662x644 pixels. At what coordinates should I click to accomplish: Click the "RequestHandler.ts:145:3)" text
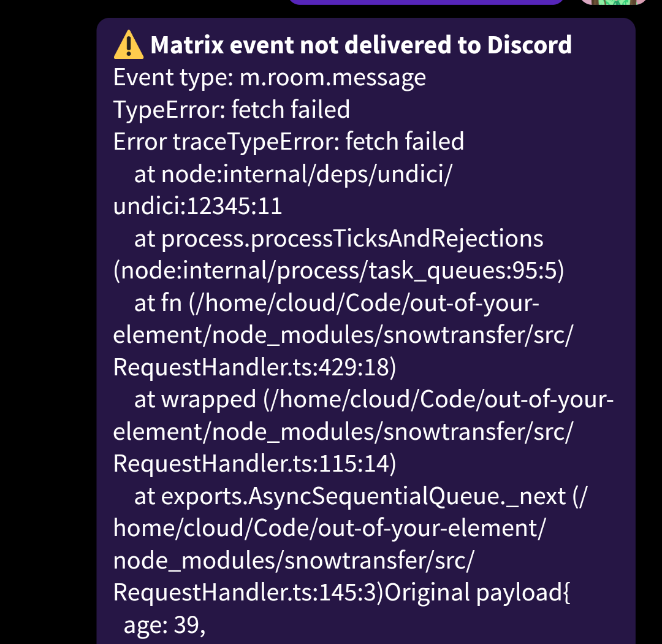(249, 592)
